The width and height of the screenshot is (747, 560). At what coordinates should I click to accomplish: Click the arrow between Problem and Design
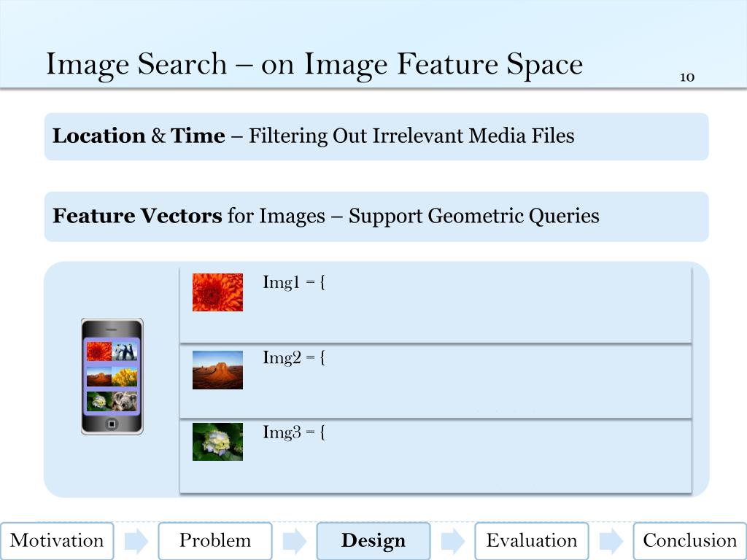tap(295, 541)
